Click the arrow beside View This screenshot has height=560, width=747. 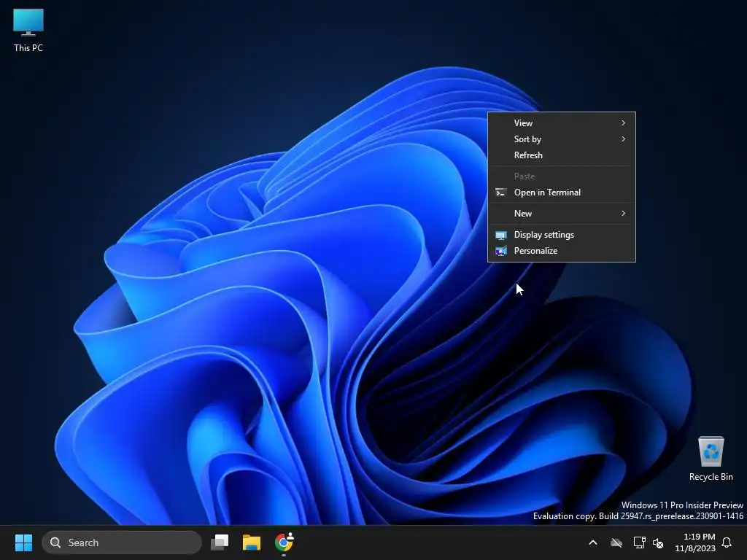point(623,122)
